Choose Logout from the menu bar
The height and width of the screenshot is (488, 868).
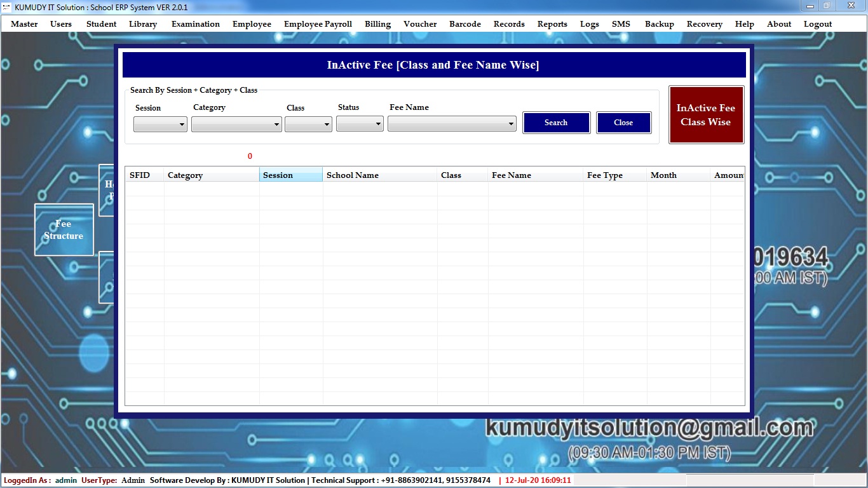point(817,24)
